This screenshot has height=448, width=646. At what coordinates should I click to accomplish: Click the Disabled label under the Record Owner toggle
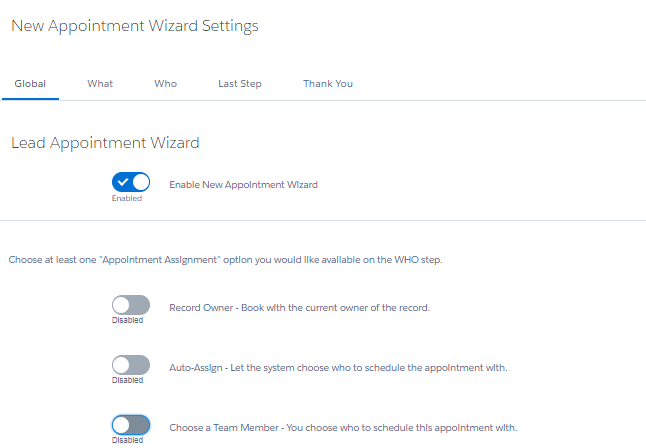tap(127, 320)
